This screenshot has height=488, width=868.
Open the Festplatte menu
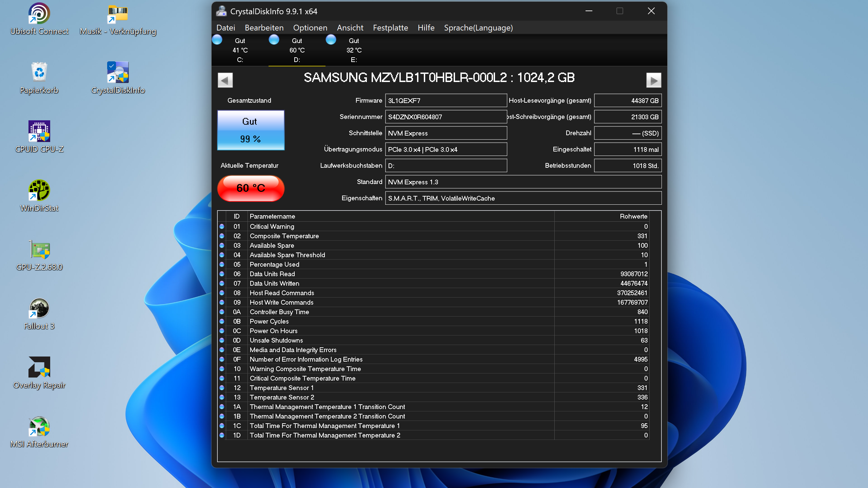pyautogui.click(x=390, y=28)
